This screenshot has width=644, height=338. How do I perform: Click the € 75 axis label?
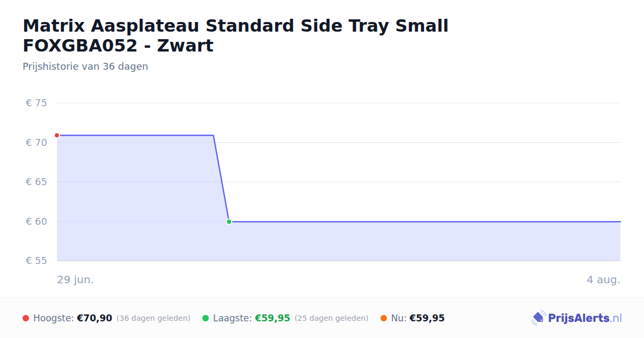tap(36, 103)
